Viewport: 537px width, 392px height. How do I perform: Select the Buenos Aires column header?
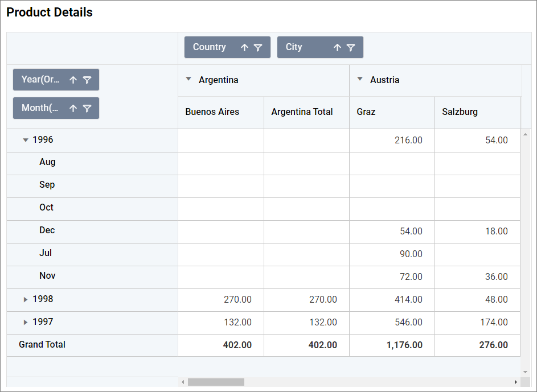212,112
